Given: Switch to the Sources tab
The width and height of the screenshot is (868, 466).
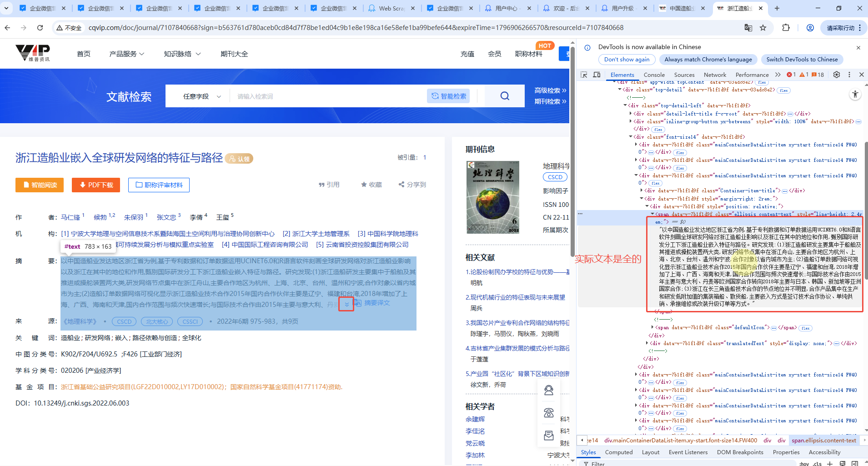Looking at the screenshot, I should (684, 75).
